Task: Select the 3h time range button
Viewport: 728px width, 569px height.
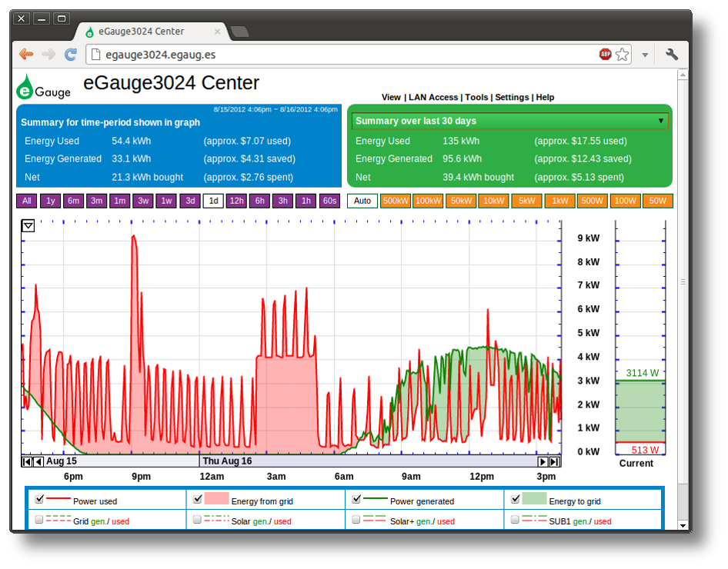Action: coord(282,201)
